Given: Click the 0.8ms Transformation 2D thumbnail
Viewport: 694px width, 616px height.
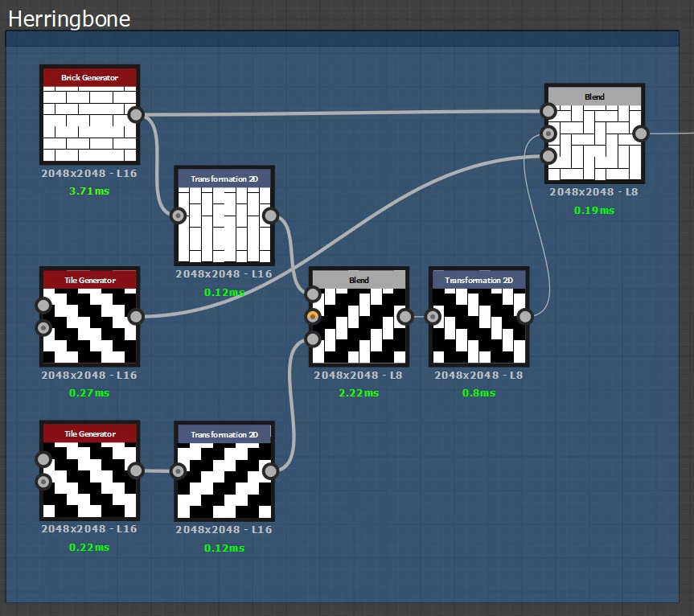Looking at the screenshot, I should click(479, 326).
